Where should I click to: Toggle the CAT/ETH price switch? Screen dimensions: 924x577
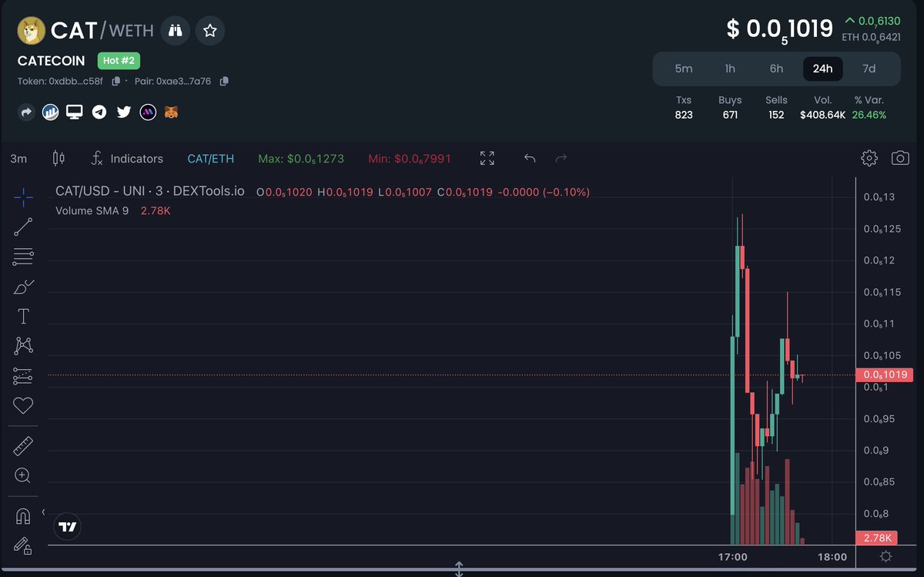pyautogui.click(x=211, y=159)
